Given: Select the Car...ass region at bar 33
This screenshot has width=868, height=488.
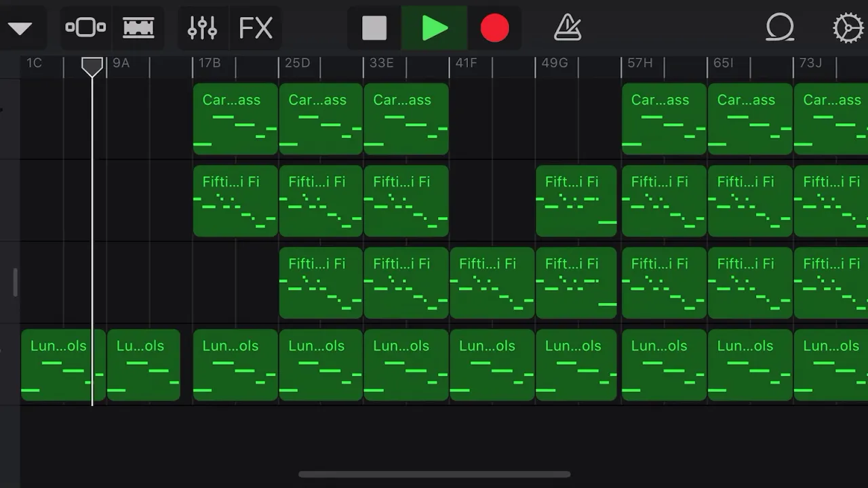Looking at the screenshot, I should click(406, 119).
